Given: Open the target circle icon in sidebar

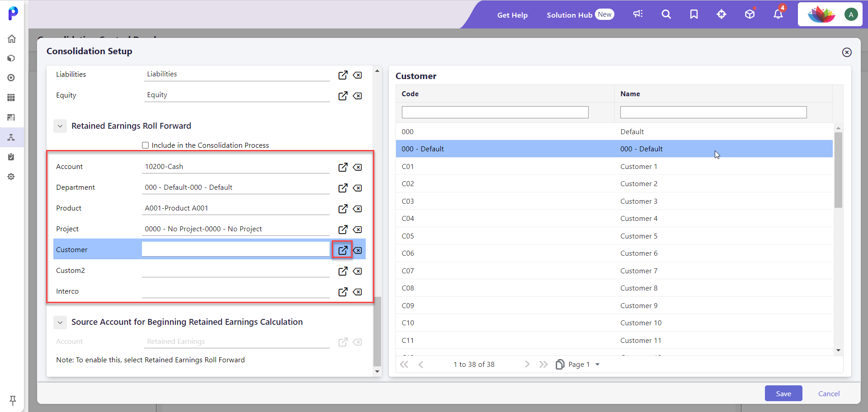Looking at the screenshot, I should pyautogui.click(x=12, y=78).
